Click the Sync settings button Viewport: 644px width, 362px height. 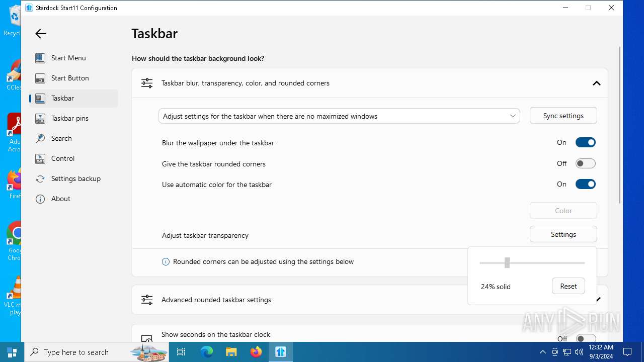click(x=563, y=116)
